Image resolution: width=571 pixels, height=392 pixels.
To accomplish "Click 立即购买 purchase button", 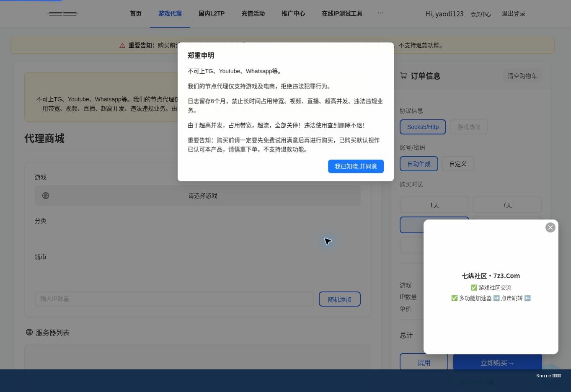I will 498,363.
